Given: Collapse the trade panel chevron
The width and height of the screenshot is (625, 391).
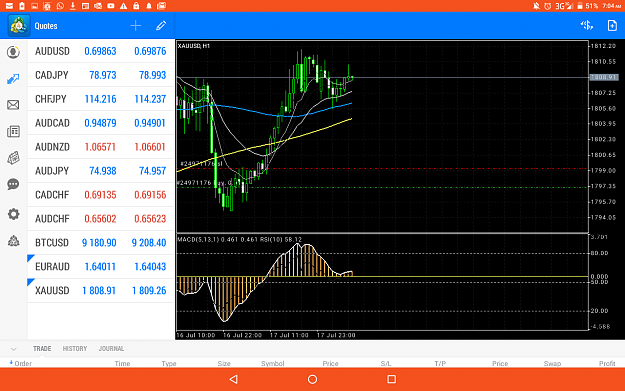Looking at the screenshot, I should 13,349.
